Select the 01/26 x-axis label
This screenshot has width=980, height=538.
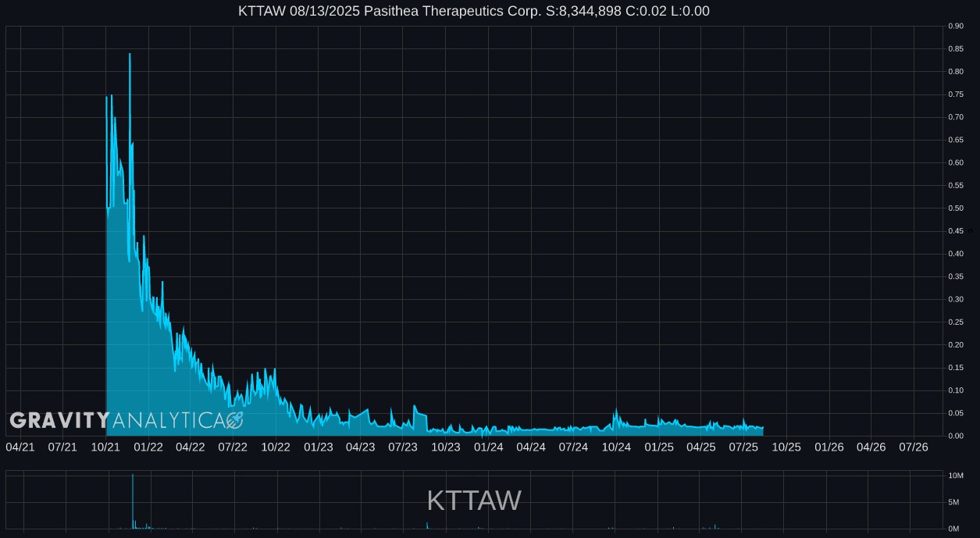click(x=829, y=447)
